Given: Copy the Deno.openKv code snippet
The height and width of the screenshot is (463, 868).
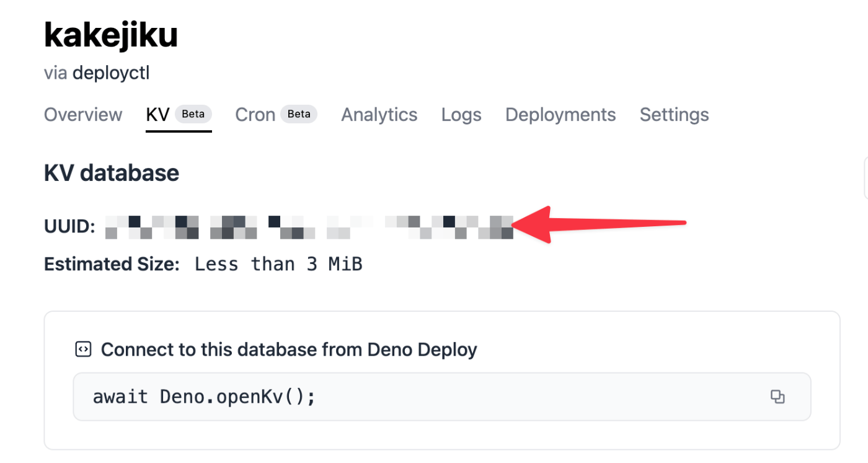Looking at the screenshot, I should pyautogui.click(x=777, y=397).
